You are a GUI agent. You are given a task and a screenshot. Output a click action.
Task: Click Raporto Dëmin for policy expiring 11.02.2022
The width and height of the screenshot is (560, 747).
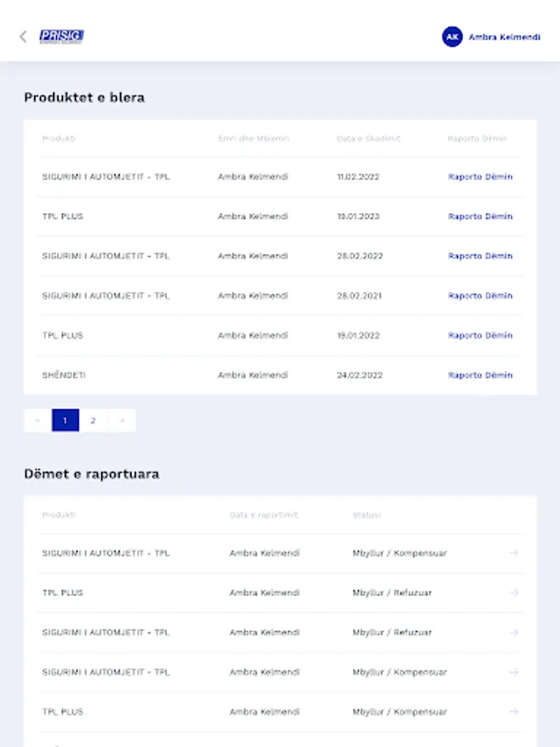[x=480, y=177]
